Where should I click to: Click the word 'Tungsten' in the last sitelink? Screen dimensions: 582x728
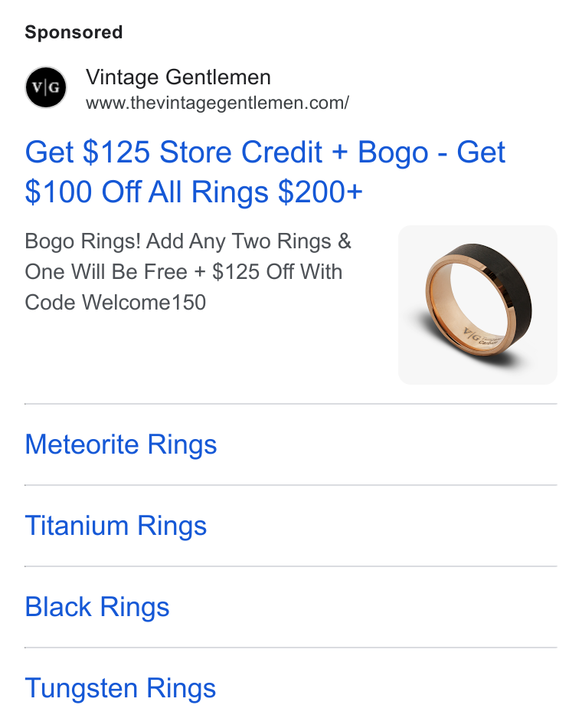pos(81,689)
